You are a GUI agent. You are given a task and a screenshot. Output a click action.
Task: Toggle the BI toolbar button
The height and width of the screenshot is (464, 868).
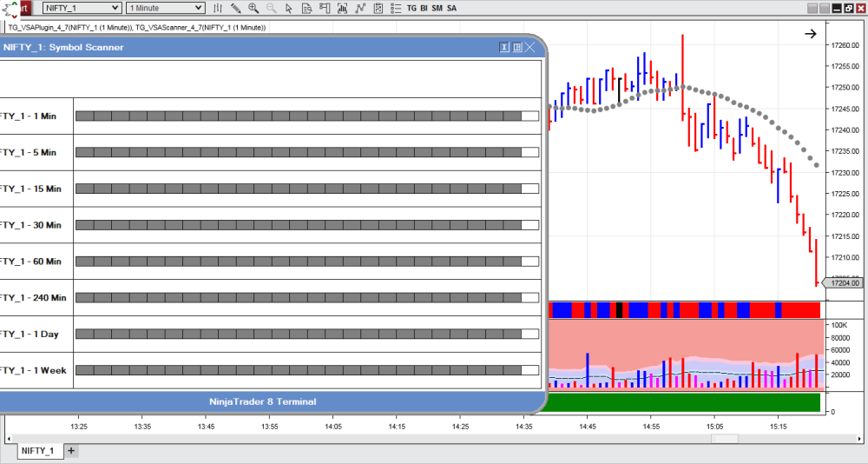point(424,8)
